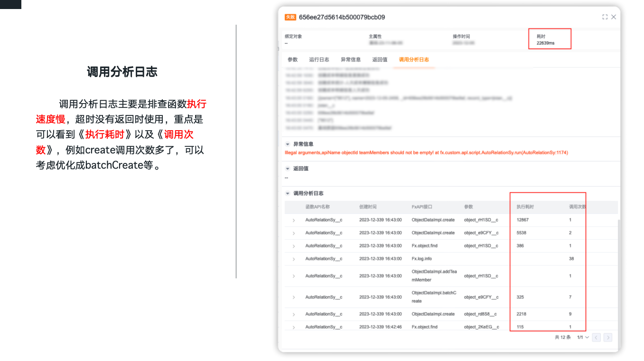Collapse the 异常信息 section triangle
Screen dimensions: 644x361
(x=288, y=144)
